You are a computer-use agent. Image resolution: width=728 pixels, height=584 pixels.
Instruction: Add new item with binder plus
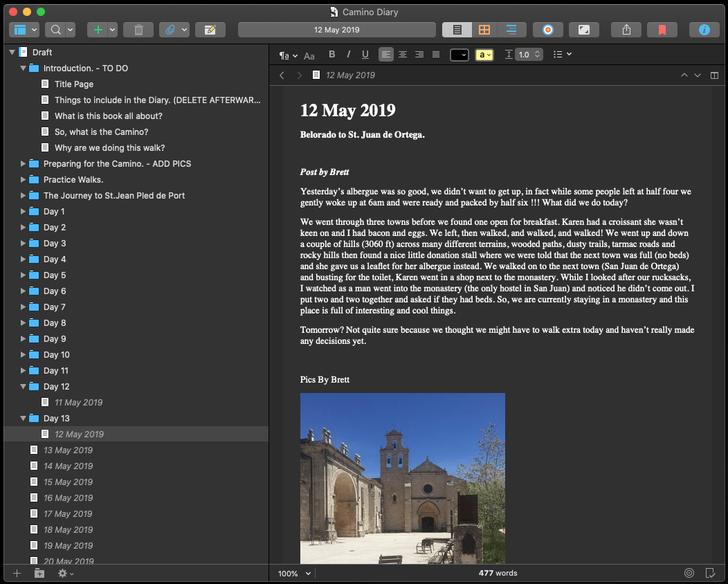pos(17,574)
